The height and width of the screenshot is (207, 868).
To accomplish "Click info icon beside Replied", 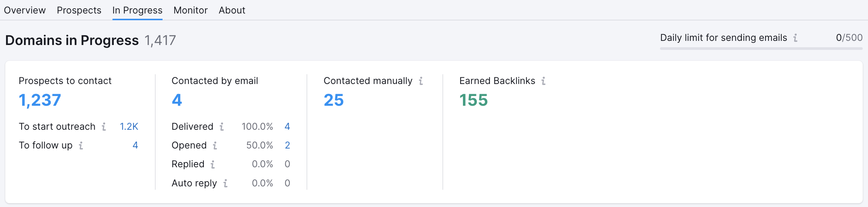I will click(213, 164).
